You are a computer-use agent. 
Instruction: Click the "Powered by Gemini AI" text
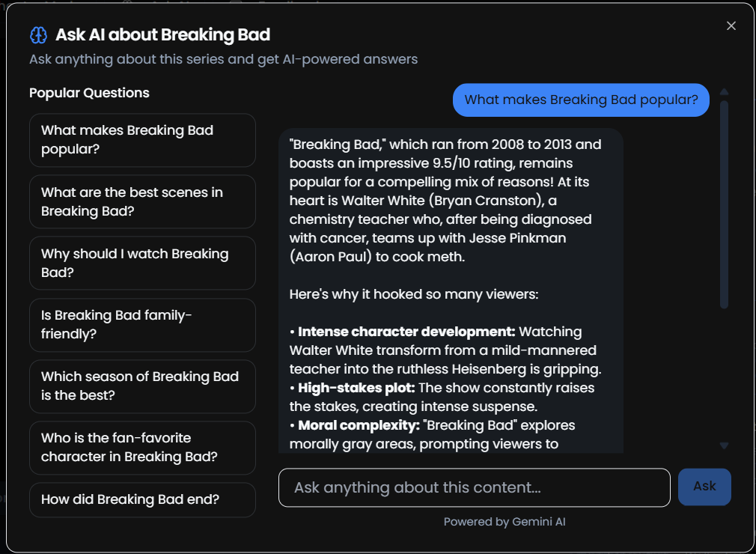504,522
